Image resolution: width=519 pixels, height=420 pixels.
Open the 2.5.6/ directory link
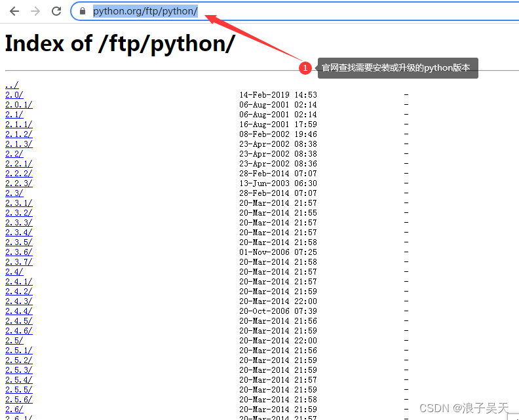(19, 400)
